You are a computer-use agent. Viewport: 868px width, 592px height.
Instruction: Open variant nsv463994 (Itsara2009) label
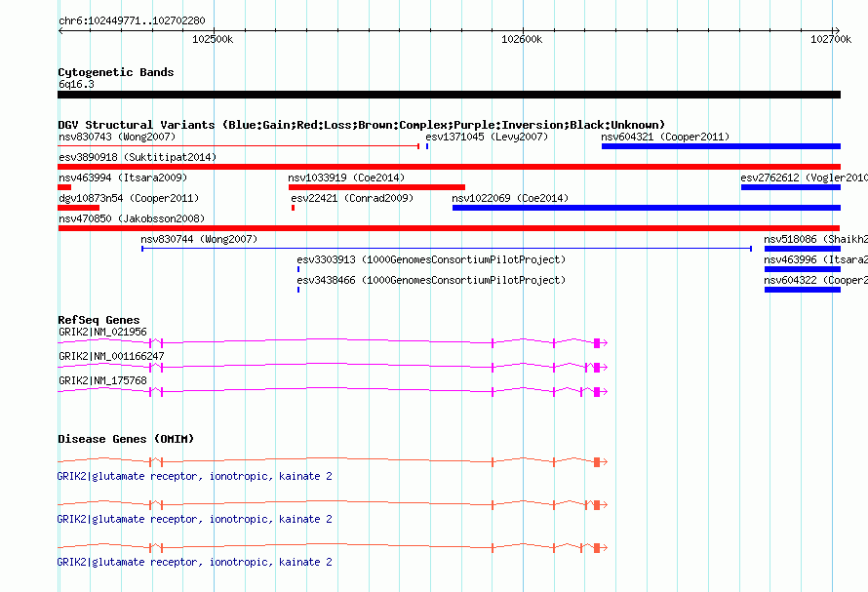(x=123, y=178)
